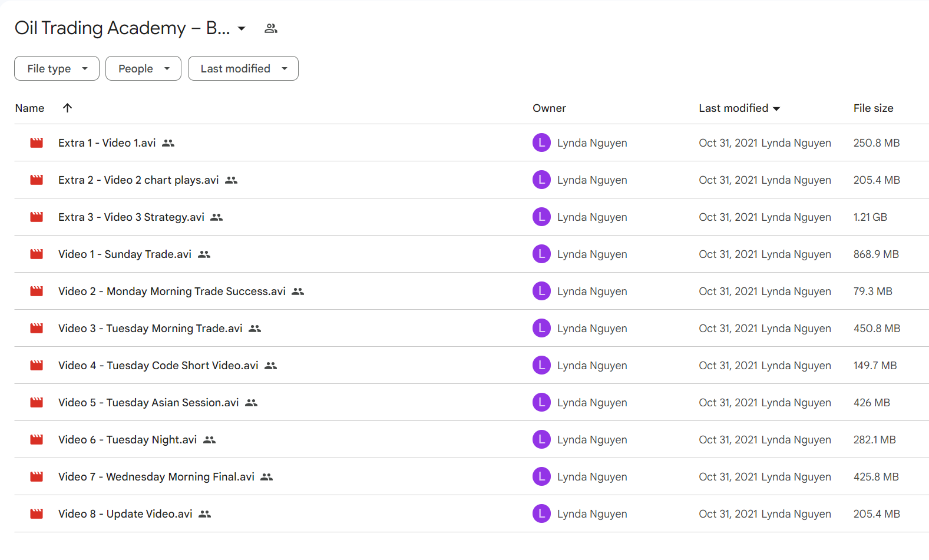The image size is (929, 560).
Task: Click file size 149.7 MB
Action: [x=875, y=366]
